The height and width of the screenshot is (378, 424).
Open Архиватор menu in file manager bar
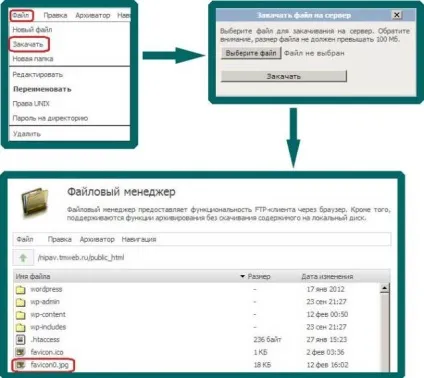(x=97, y=239)
